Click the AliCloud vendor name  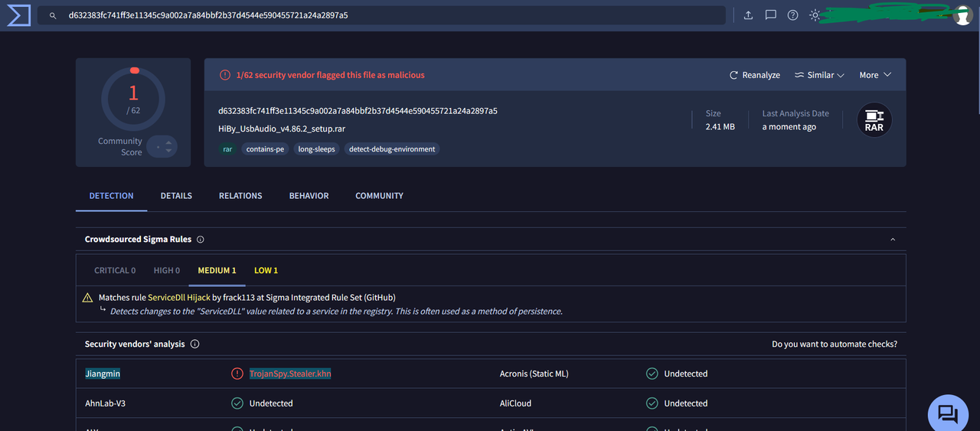point(515,403)
